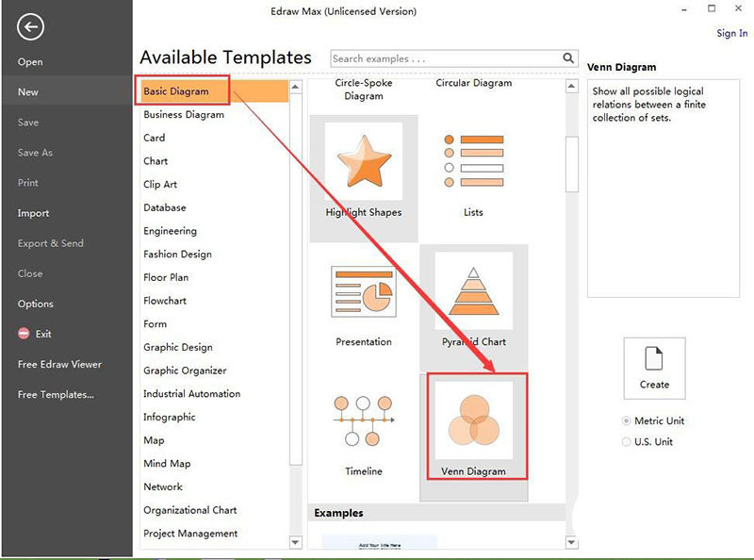Image resolution: width=754 pixels, height=560 pixels.
Task: Open the Timeline template icon
Action: (364, 420)
